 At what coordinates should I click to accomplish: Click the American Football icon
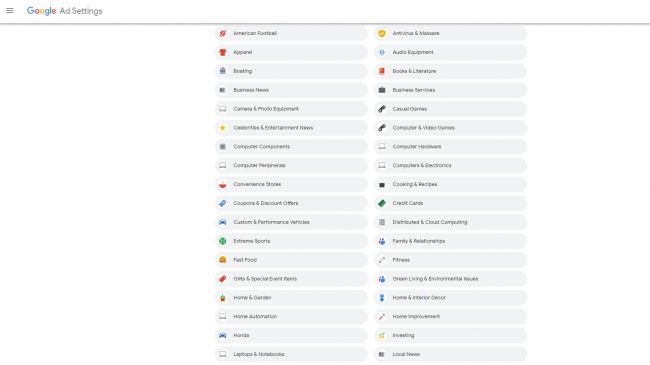point(223,33)
